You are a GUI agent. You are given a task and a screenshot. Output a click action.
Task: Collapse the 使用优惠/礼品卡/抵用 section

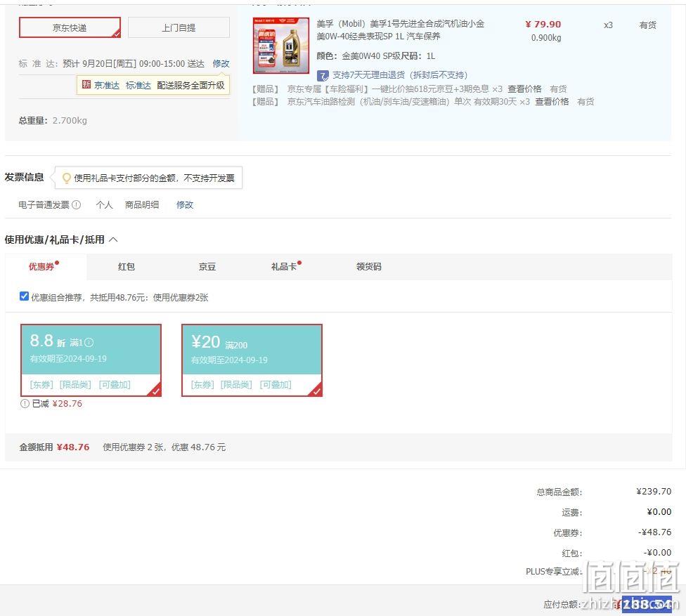113,240
